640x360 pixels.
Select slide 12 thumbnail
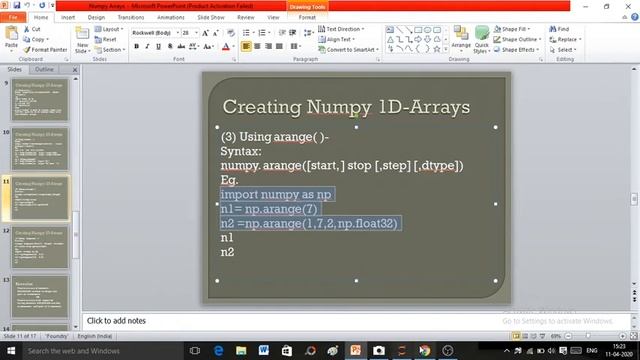40,248
